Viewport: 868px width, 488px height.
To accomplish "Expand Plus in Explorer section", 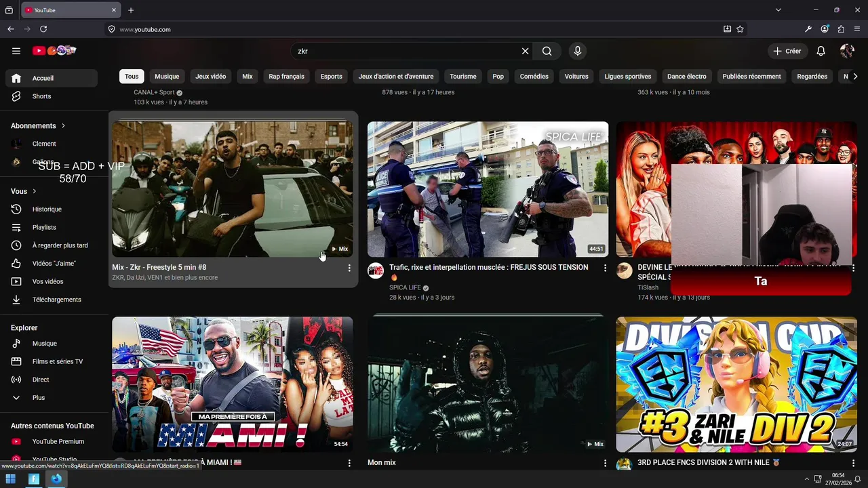I will coord(52,398).
